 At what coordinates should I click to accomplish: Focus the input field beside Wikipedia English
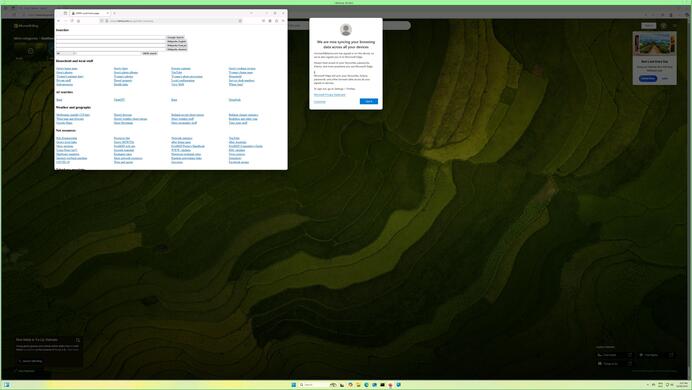[111, 41]
